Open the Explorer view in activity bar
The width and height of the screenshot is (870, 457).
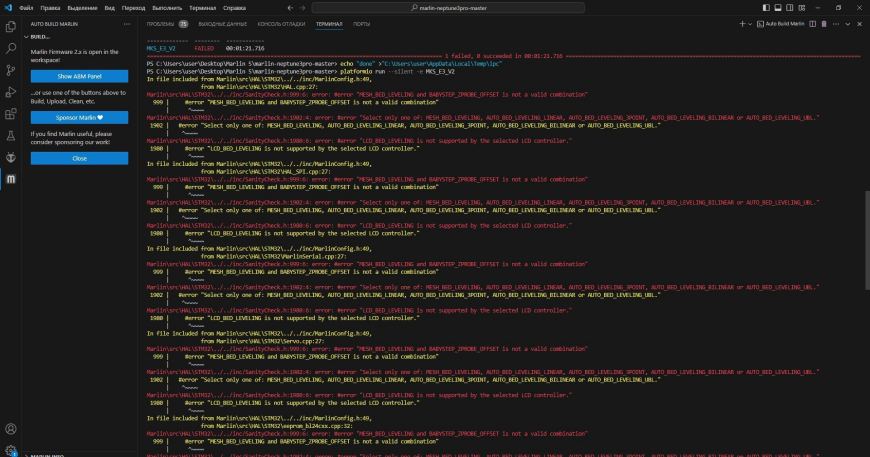11,27
